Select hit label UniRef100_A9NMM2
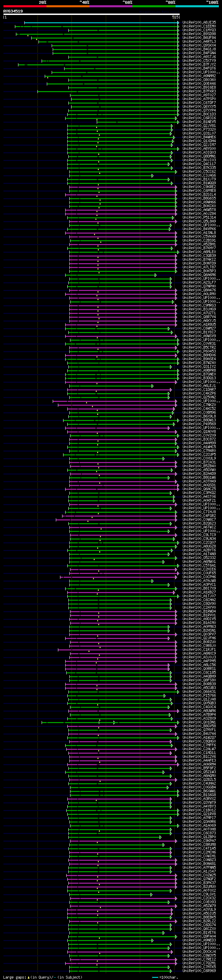The height and width of the screenshot is (980, 222). pyautogui.click(x=199, y=76)
